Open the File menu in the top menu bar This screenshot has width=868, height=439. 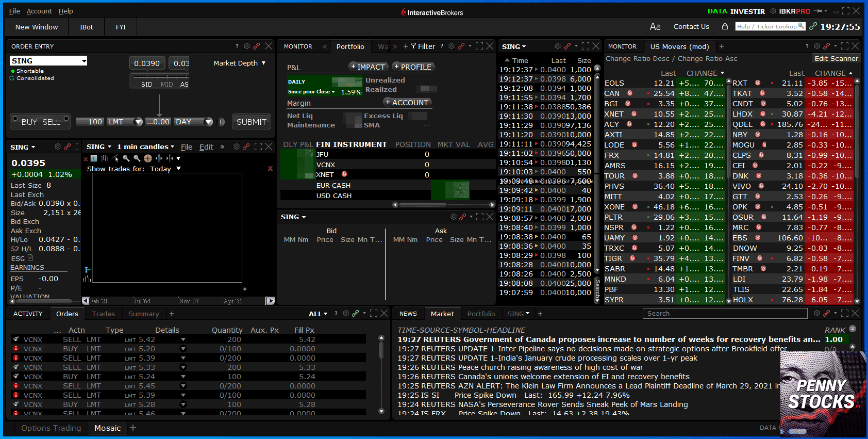click(14, 11)
